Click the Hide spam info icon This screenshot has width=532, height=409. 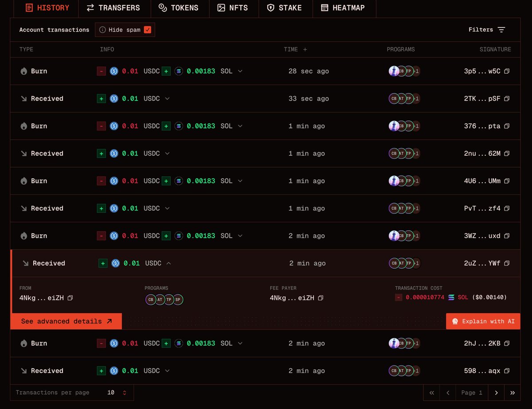102,30
